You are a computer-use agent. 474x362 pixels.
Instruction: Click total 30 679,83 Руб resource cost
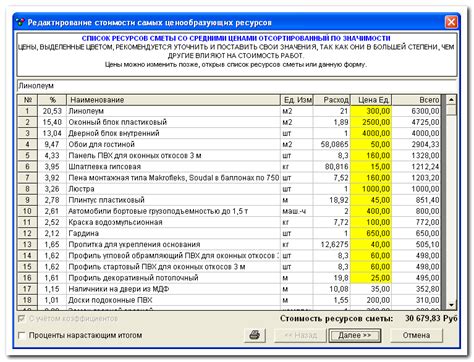(x=431, y=318)
